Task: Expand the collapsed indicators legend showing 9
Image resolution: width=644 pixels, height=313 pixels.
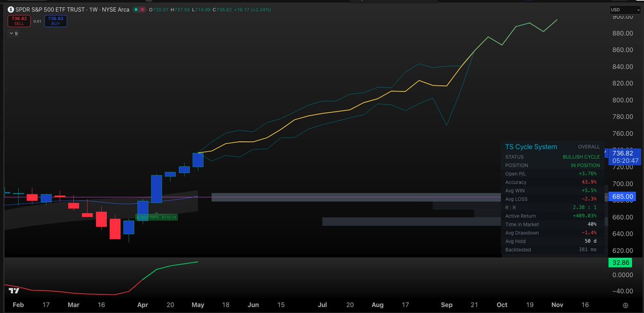Action: pos(13,33)
